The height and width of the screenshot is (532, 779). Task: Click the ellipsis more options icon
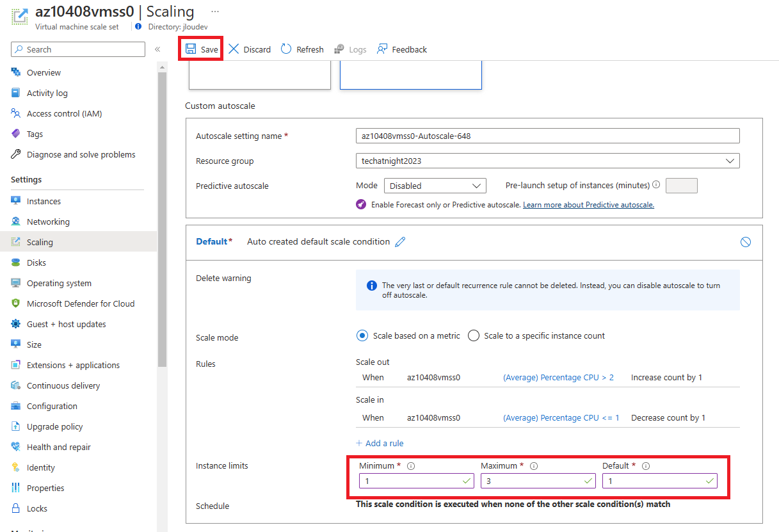coord(215,12)
